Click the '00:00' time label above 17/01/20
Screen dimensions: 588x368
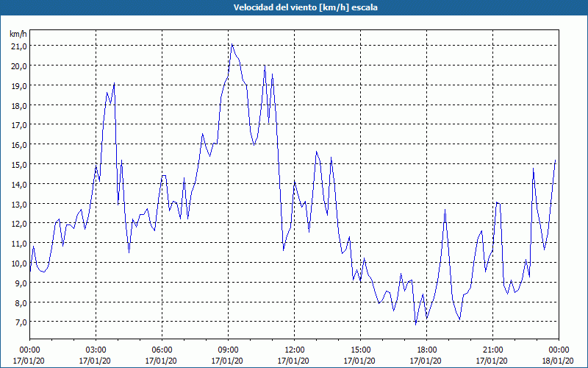pyautogui.click(x=29, y=350)
